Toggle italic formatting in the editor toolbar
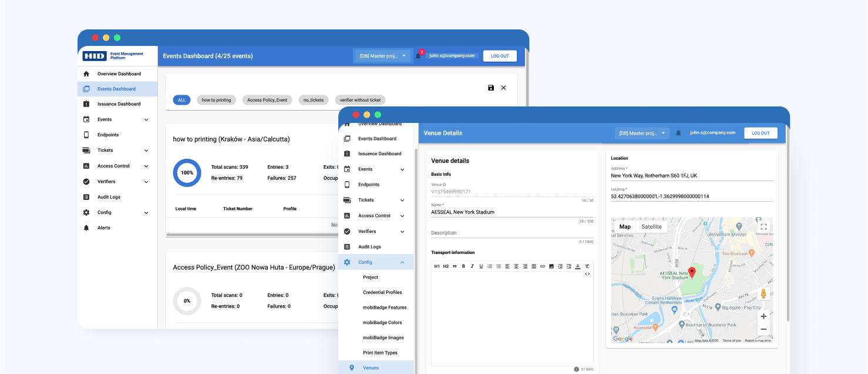 [x=472, y=266]
